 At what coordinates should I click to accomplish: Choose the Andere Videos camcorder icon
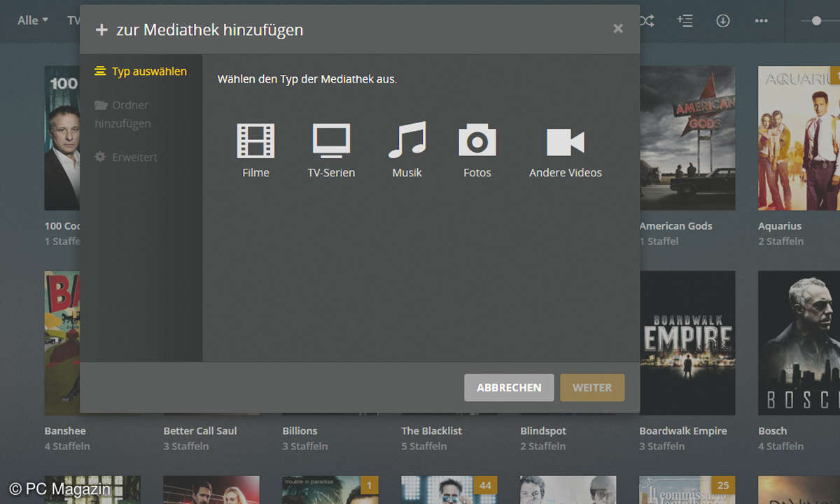[x=566, y=142]
